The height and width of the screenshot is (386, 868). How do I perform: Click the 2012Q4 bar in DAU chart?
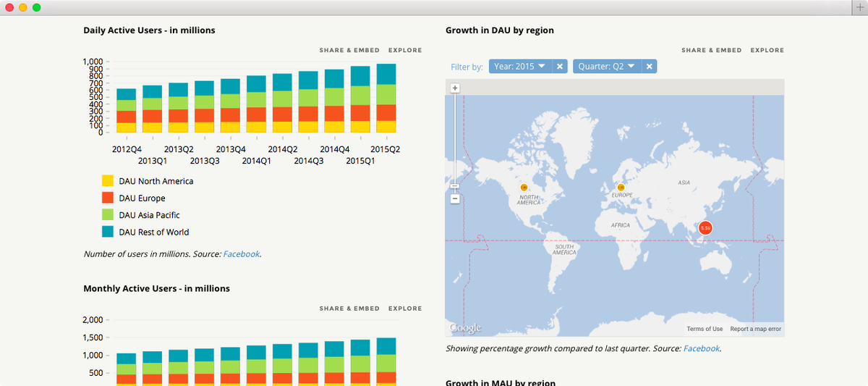[x=127, y=110]
